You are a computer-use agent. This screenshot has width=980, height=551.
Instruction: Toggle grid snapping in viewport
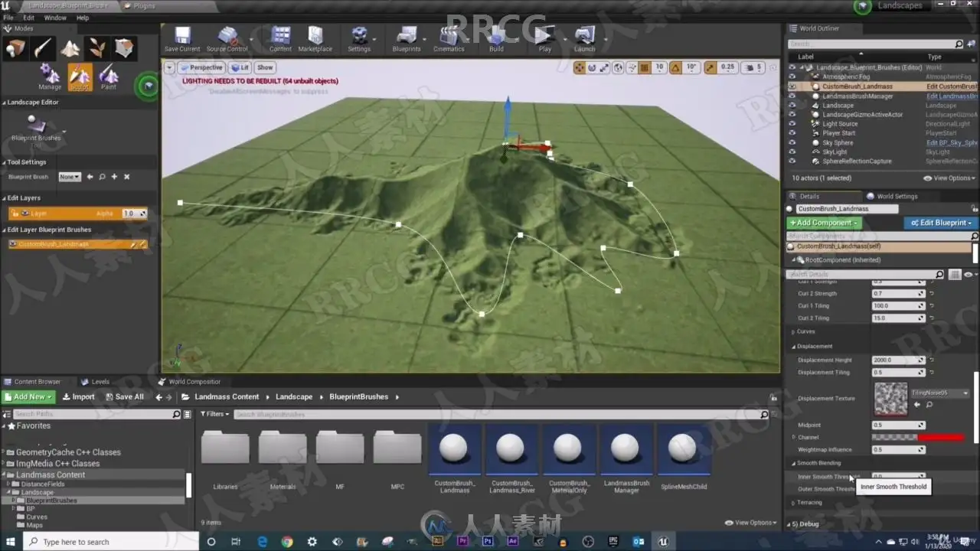coord(644,67)
